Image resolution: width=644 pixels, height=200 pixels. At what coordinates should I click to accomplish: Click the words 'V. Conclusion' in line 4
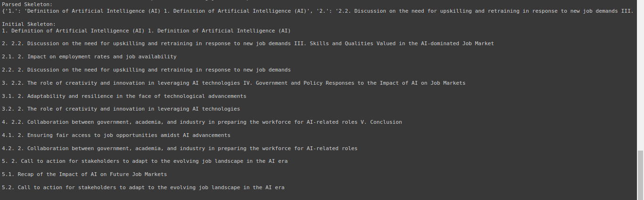(381, 122)
